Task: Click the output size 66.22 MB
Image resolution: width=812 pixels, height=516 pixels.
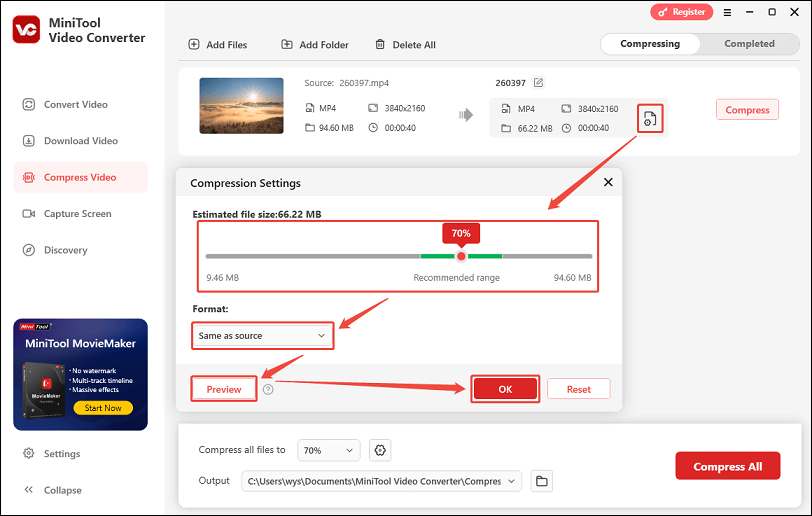Action: click(x=535, y=128)
